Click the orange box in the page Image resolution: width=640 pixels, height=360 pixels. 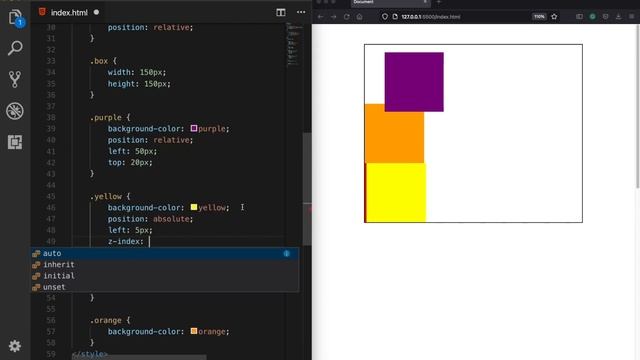pos(394,137)
